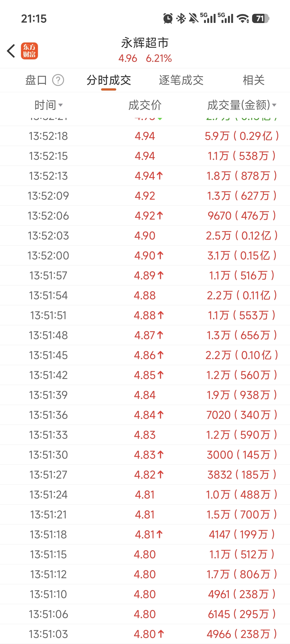Switch to the 逐笔成交 tab
This screenshot has width=290, height=644.
pyautogui.click(x=181, y=80)
